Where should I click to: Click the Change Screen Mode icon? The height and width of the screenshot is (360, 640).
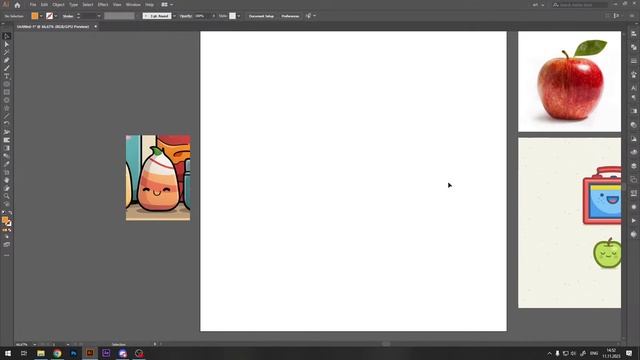click(7, 245)
